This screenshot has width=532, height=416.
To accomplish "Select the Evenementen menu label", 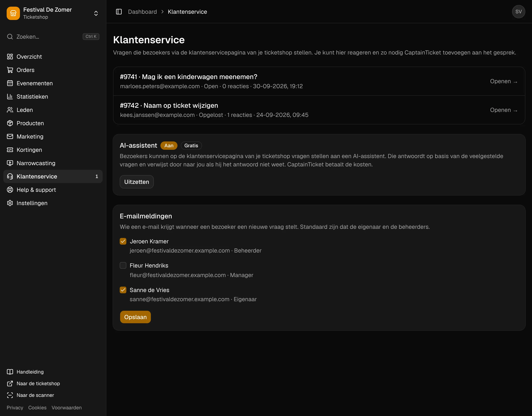I will pyautogui.click(x=34, y=83).
